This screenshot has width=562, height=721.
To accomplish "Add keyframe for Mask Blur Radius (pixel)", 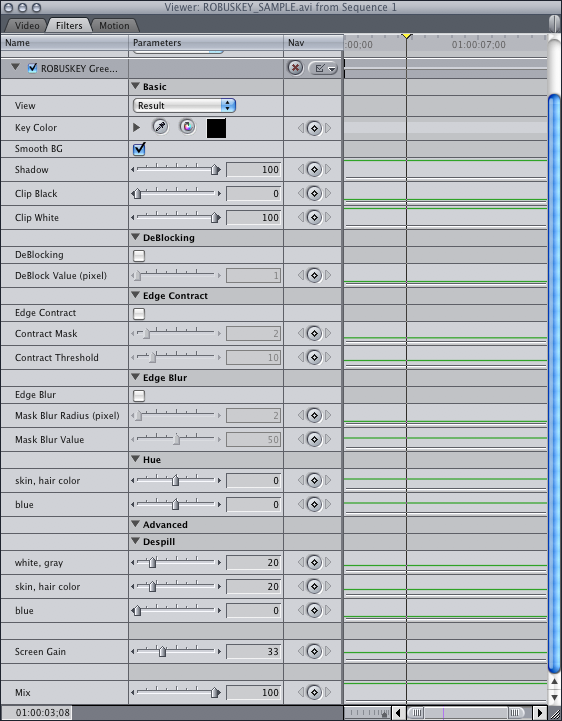I will pyautogui.click(x=314, y=415).
